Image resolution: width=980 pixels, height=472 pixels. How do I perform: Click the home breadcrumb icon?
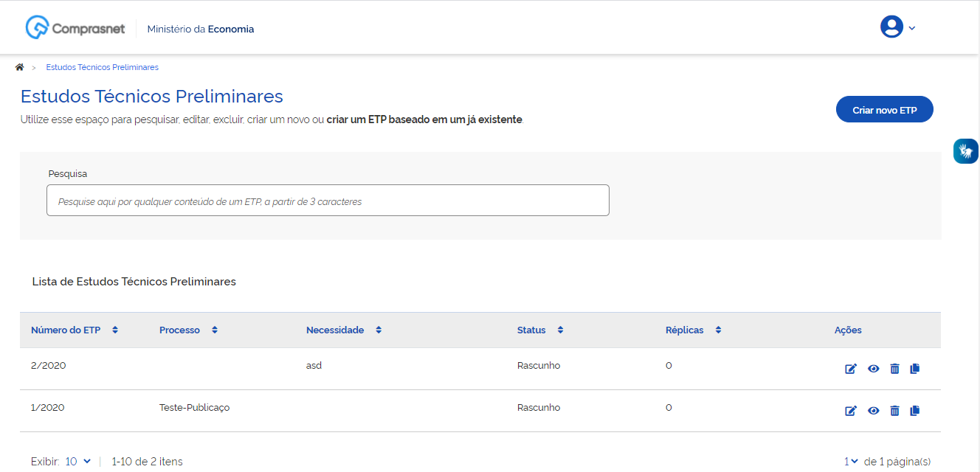pos(19,67)
